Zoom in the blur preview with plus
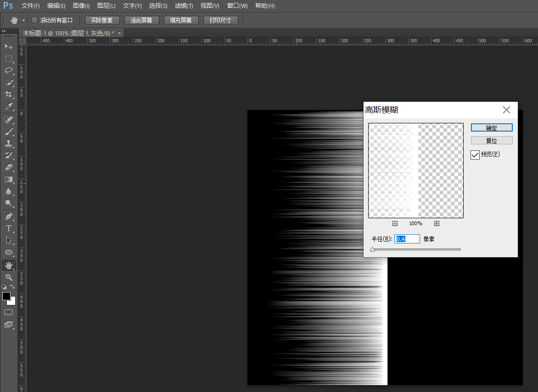 (x=437, y=223)
